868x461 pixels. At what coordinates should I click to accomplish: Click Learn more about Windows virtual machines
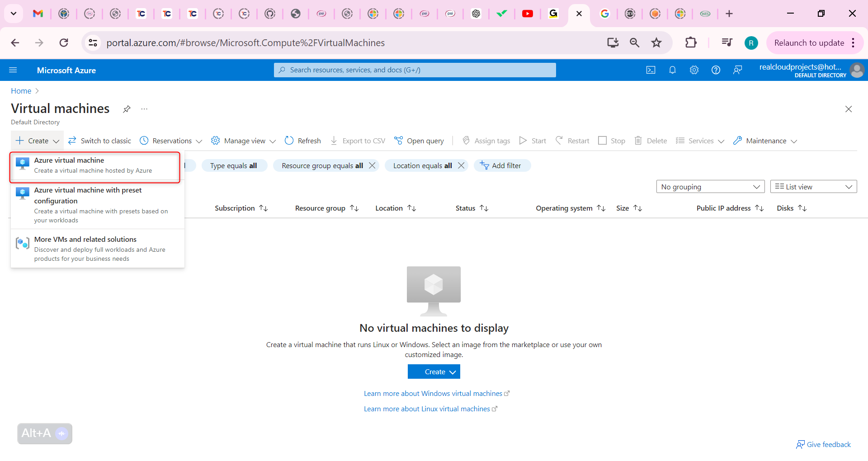tap(433, 393)
